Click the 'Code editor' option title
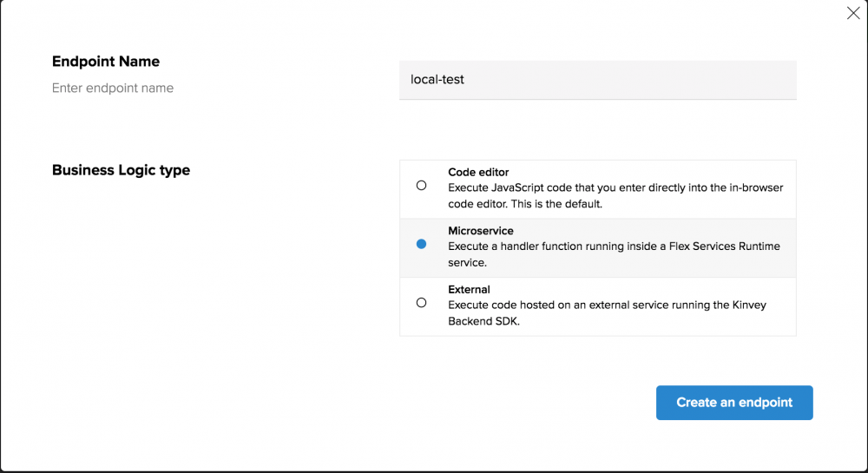Image resolution: width=868 pixels, height=473 pixels. pyautogui.click(x=478, y=173)
